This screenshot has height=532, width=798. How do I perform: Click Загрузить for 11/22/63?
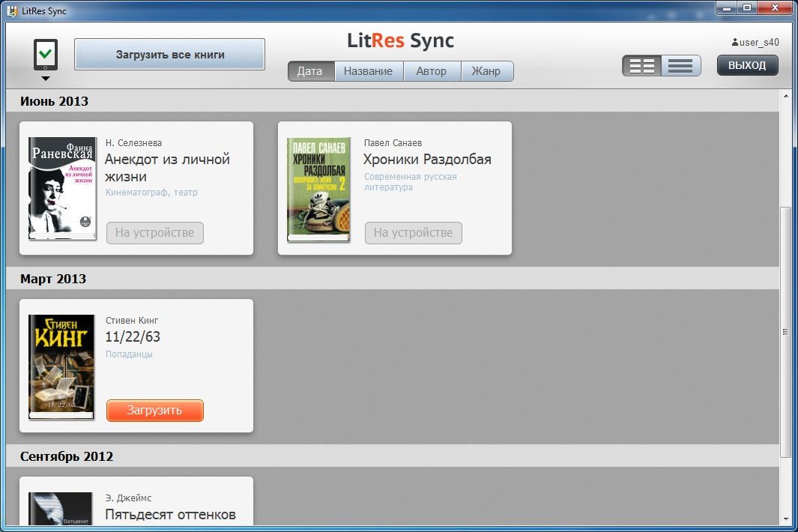pyautogui.click(x=154, y=411)
